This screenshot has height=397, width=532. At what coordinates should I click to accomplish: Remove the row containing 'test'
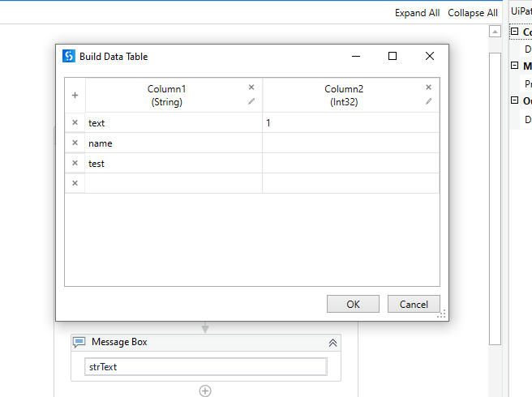(x=75, y=163)
